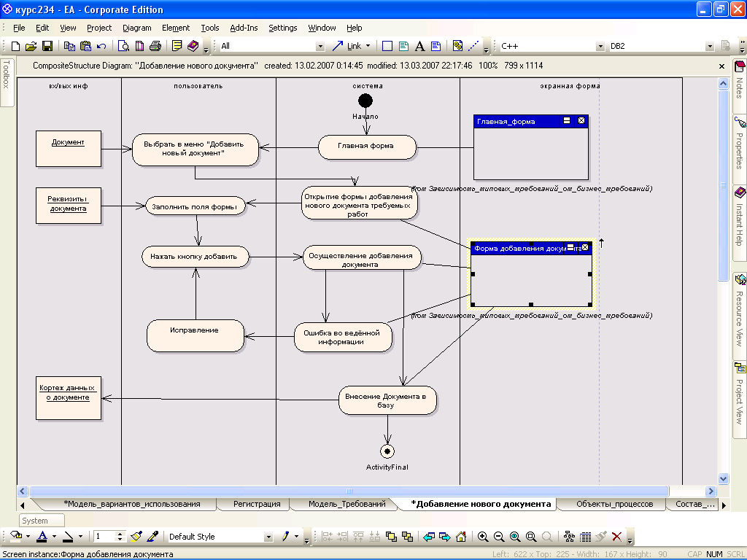Click the Undo arrow icon
The height and width of the screenshot is (560, 747).
tap(101, 46)
